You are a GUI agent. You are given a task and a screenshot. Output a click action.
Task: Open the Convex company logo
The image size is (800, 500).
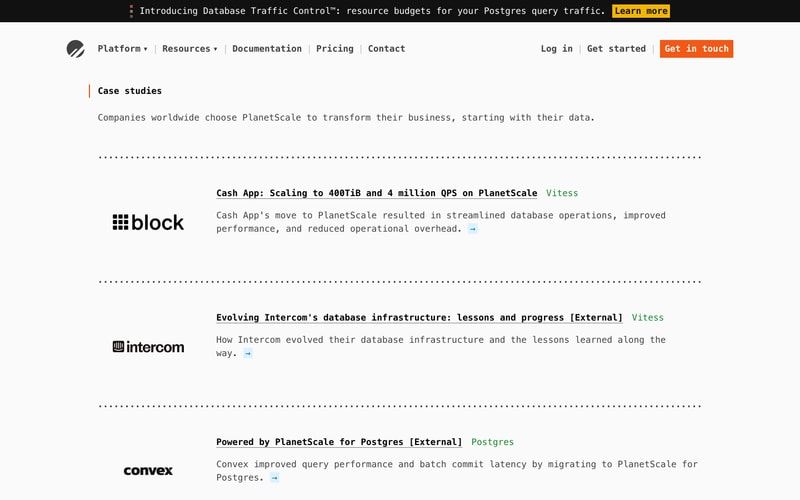(148, 470)
